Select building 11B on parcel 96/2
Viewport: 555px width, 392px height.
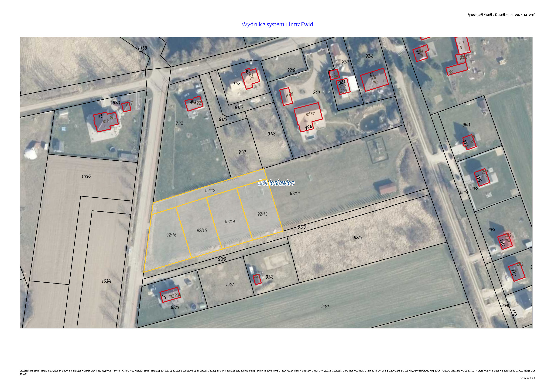click(x=482, y=178)
